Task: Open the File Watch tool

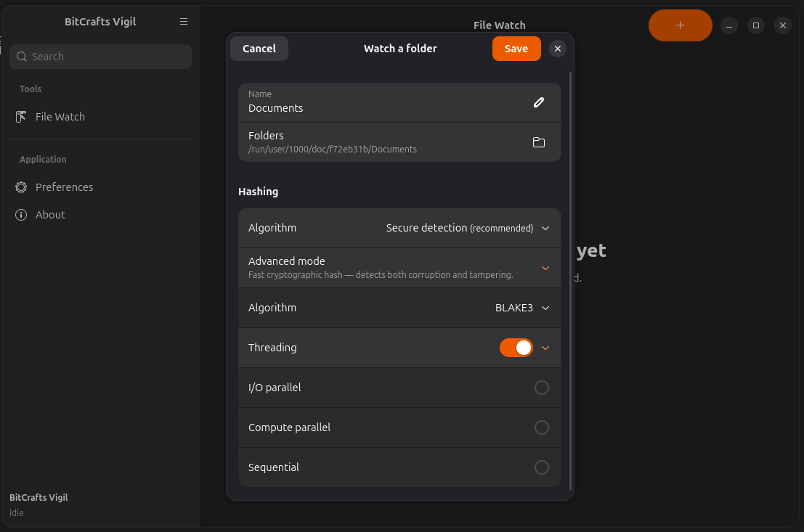Action: tap(100, 117)
